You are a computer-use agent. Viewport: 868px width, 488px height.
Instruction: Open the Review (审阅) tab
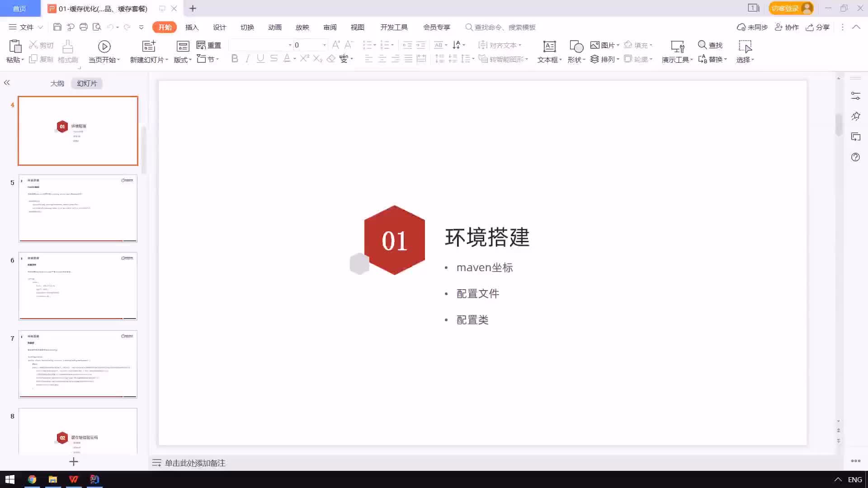(x=330, y=27)
